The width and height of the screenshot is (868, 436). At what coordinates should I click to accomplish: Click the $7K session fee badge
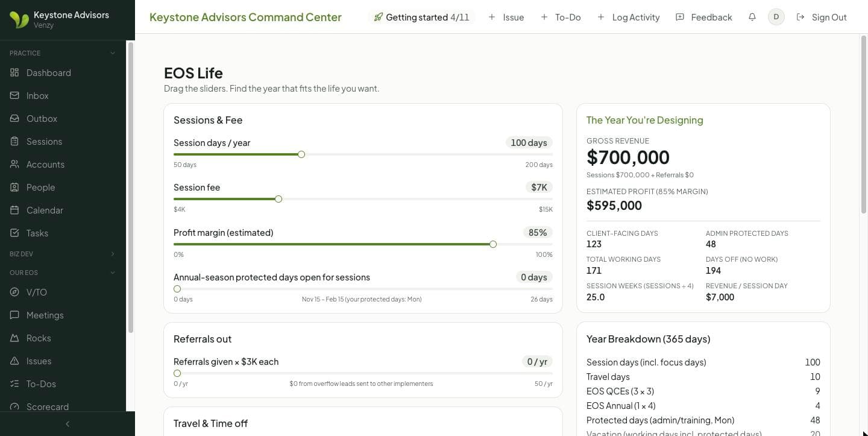click(539, 188)
